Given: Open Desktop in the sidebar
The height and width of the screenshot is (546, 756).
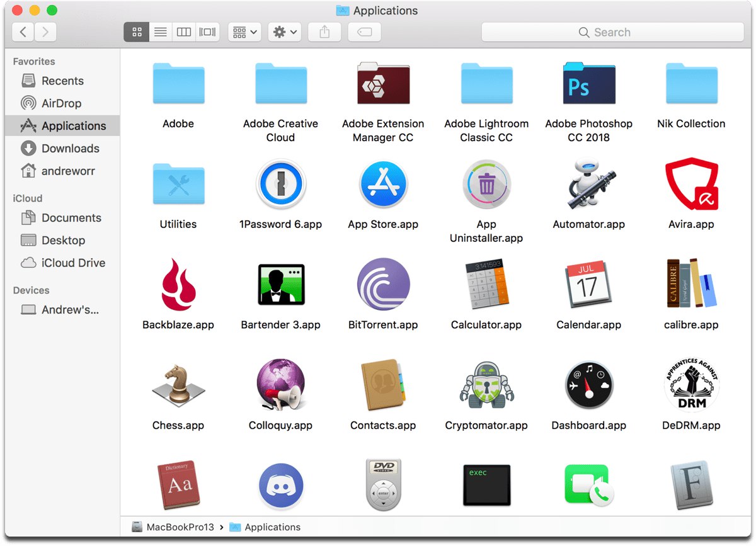Looking at the screenshot, I should pos(62,241).
